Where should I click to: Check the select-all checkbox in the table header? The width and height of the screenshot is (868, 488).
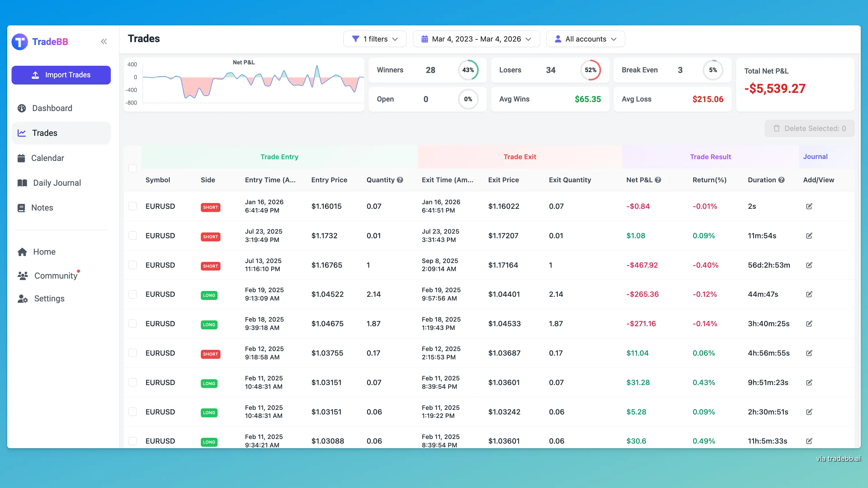pyautogui.click(x=133, y=168)
